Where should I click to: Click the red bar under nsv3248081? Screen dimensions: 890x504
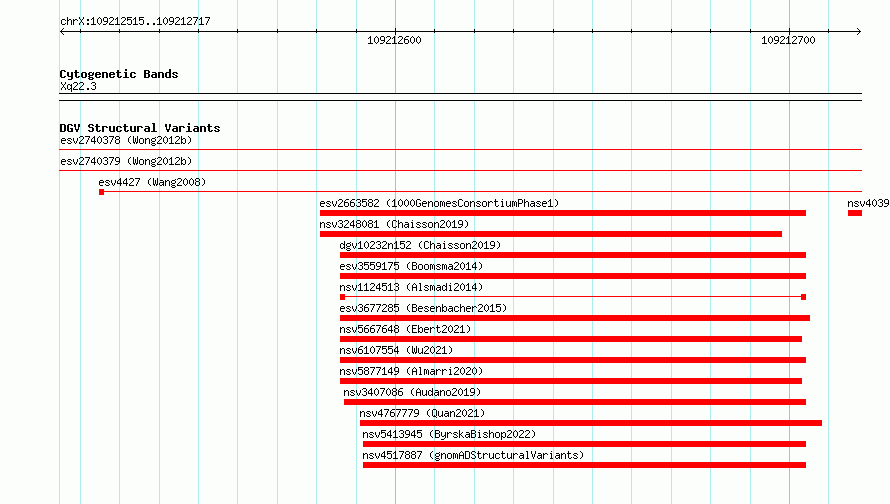[551, 234]
